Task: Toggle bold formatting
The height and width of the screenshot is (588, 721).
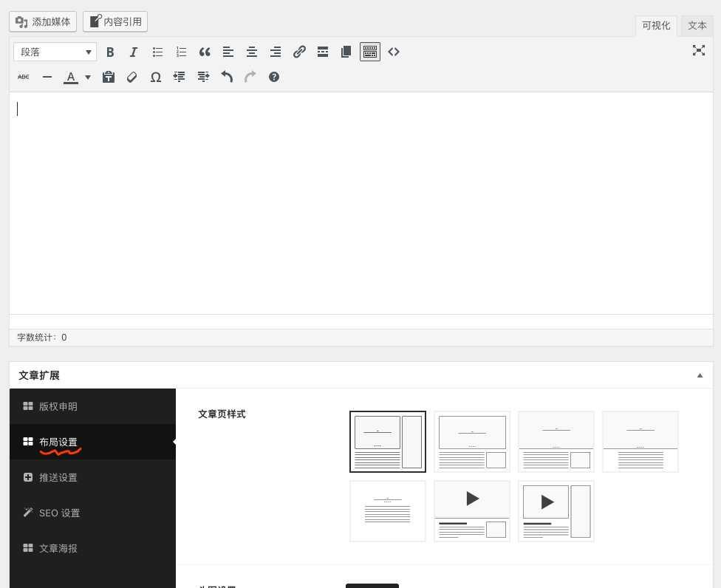Action: [110, 52]
